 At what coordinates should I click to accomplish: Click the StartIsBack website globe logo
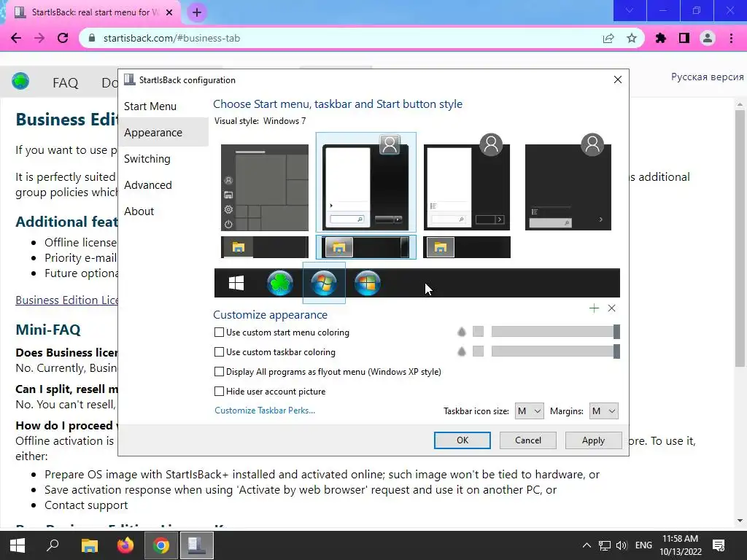tap(20, 82)
